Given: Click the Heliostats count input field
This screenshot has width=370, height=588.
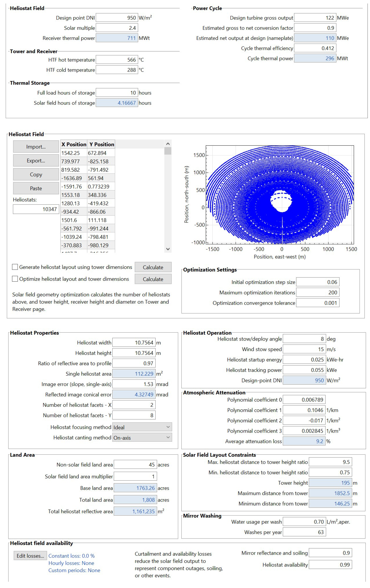Looking at the screenshot, I should (36, 209).
